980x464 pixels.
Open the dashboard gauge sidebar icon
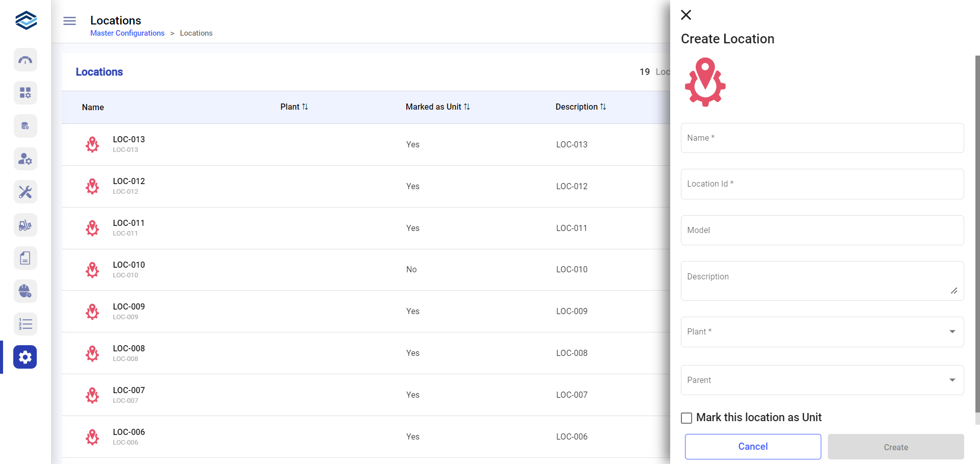click(x=25, y=60)
